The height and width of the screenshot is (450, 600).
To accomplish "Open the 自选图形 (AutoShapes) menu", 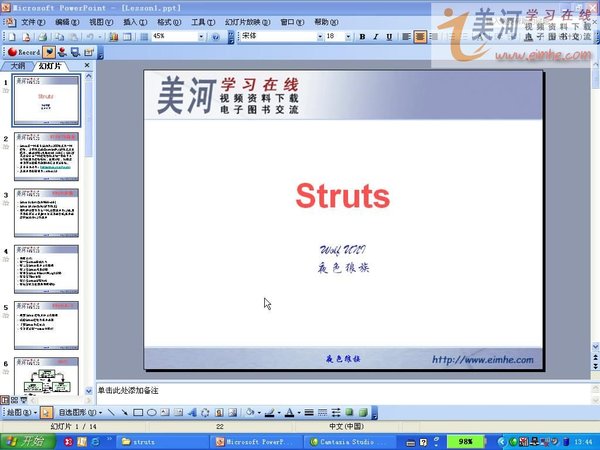I will [x=78, y=412].
